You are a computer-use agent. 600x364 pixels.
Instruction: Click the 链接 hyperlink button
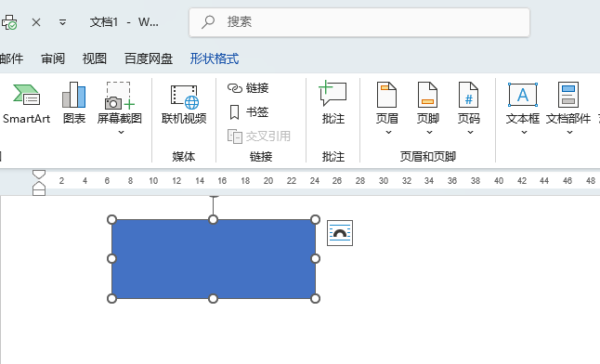click(248, 88)
